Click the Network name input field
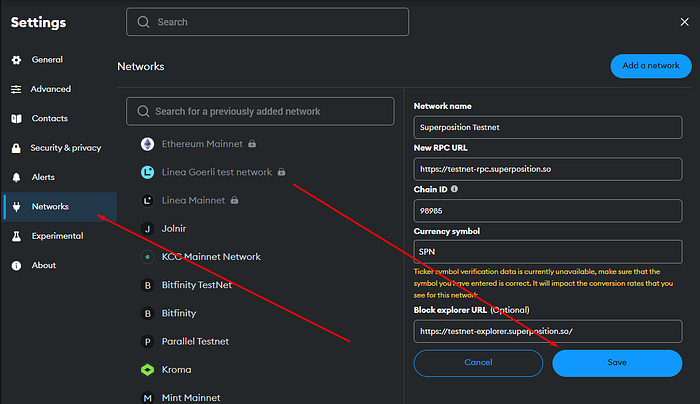The height and width of the screenshot is (404, 700). point(548,127)
